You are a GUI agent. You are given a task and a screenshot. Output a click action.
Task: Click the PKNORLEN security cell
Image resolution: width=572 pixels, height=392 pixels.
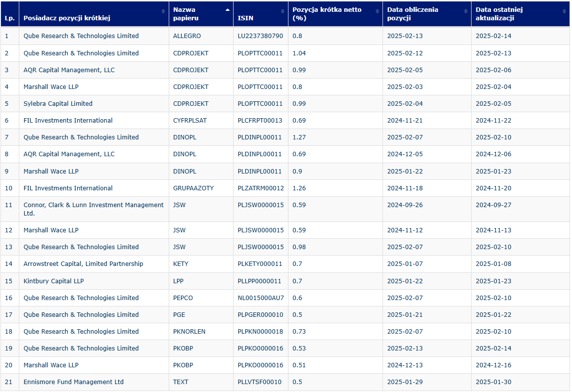coord(189,332)
